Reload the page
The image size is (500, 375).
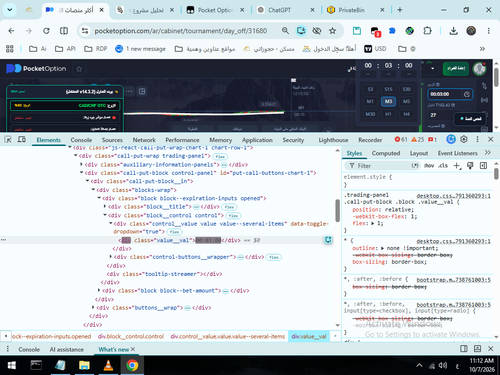pyautogui.click(x=46, y=31)
